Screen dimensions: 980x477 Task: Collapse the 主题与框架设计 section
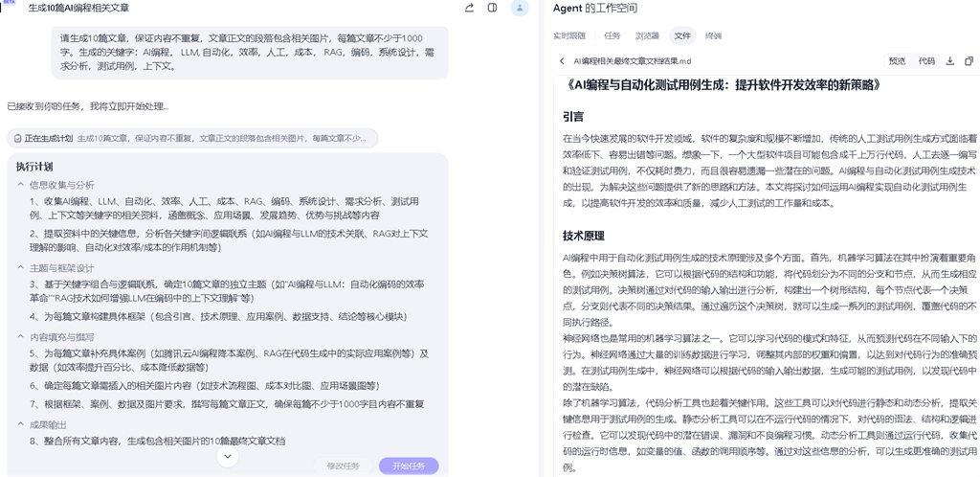(21, 268)
